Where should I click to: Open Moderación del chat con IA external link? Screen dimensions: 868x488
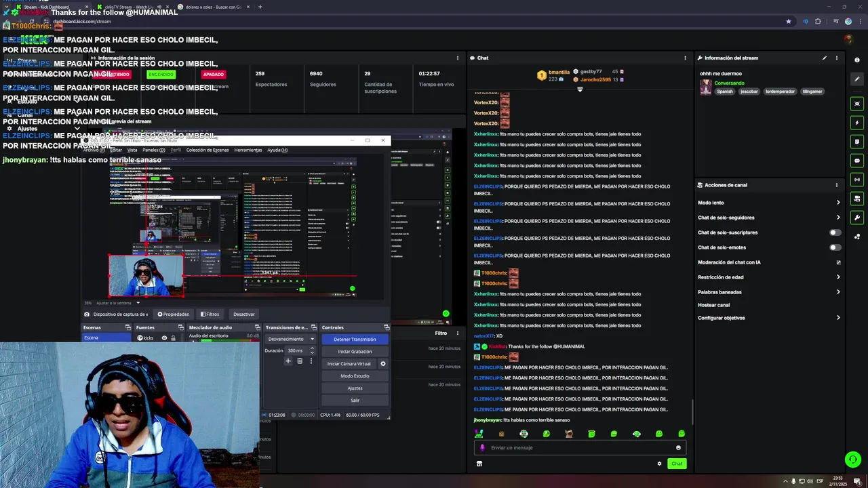(x=838, y=262)
